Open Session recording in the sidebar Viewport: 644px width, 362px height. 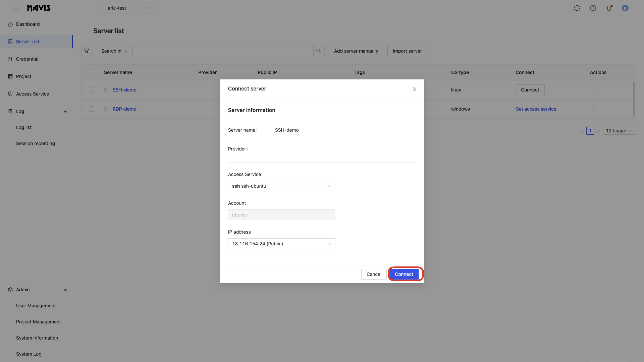tap(35, 143)
